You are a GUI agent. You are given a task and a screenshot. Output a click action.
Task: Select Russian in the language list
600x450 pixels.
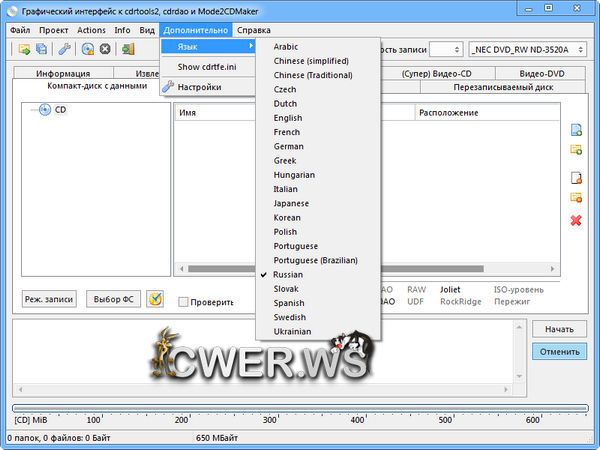tap(288, 274)
